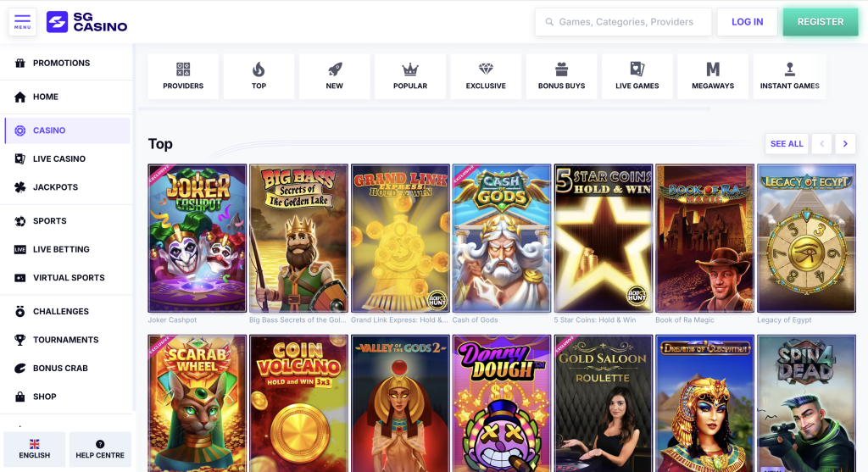Click the SG Casino logo

[87, 22]
